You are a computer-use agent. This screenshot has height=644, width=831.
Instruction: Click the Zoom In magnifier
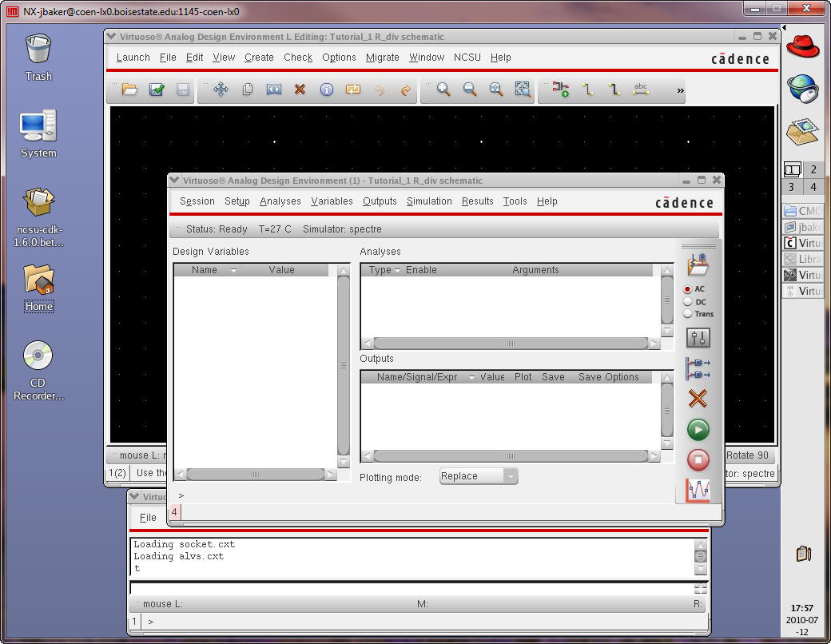tap(443, 89)
